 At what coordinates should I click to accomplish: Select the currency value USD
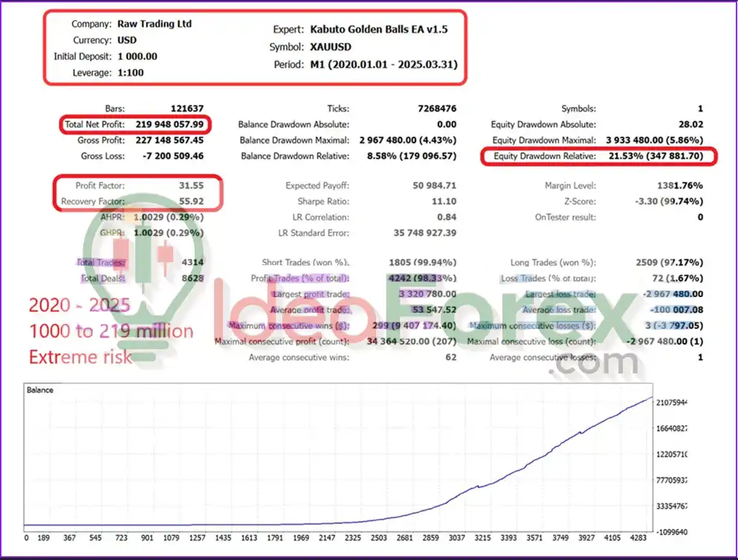pyautogui.click(x=127, y=40)
